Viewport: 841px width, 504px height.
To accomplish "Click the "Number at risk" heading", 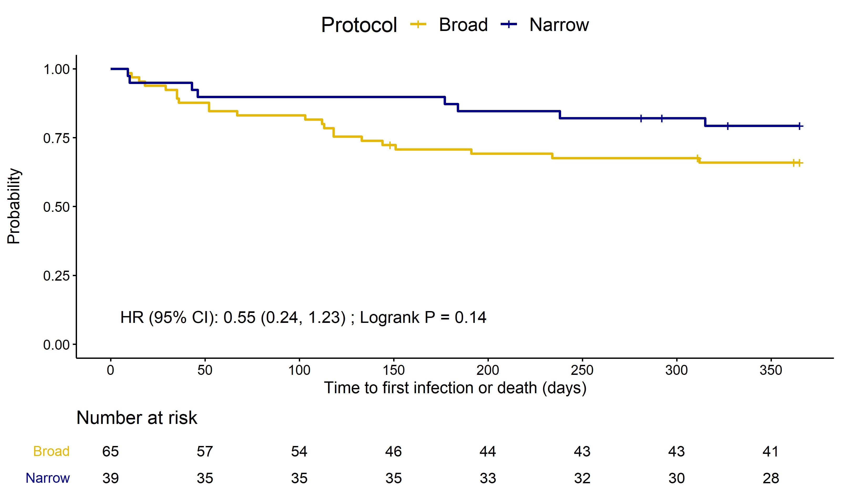I will click(x=137, y=418).
